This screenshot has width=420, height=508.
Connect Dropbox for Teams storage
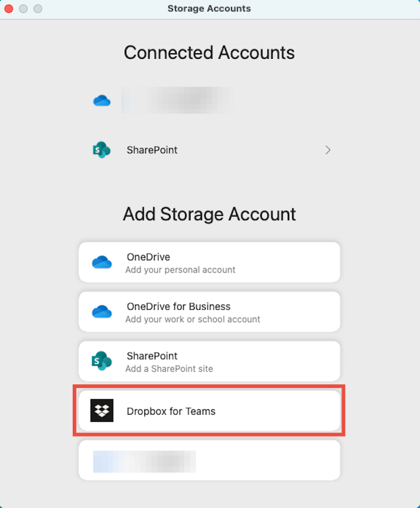209,410
